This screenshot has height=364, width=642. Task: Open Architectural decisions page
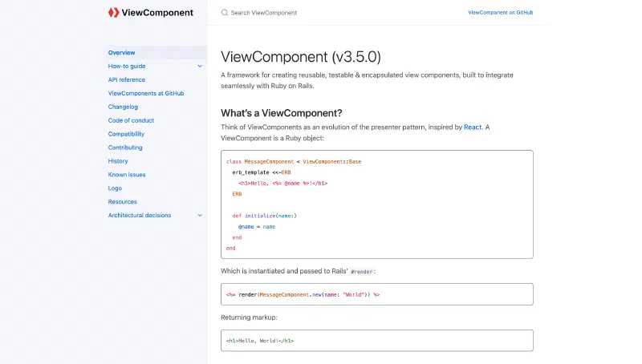(x=140, y=215)
